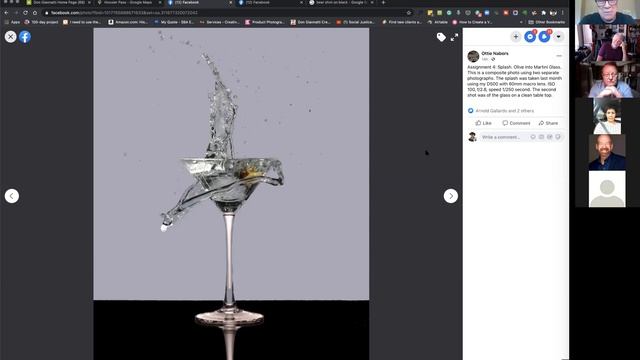640x360 pixels.
Task: Add a sticker to the comment
Action: [558, 137]
